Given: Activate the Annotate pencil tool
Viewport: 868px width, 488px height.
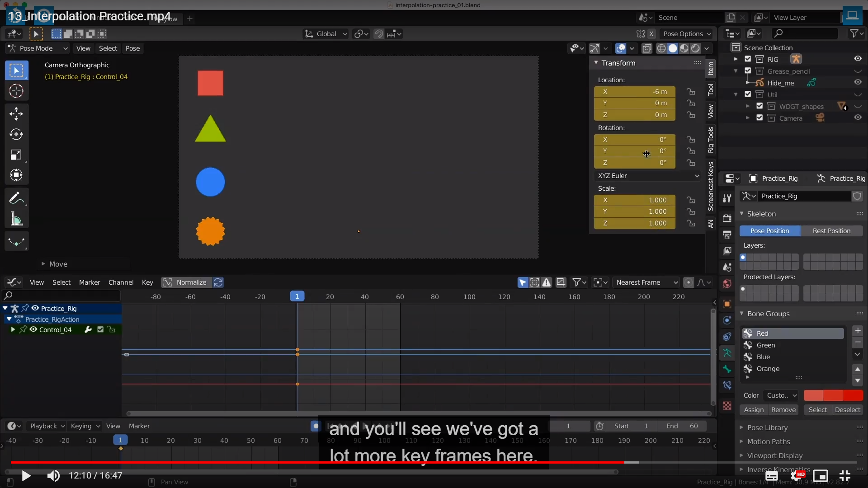Looking at the screenshot, I should point(16,198).
